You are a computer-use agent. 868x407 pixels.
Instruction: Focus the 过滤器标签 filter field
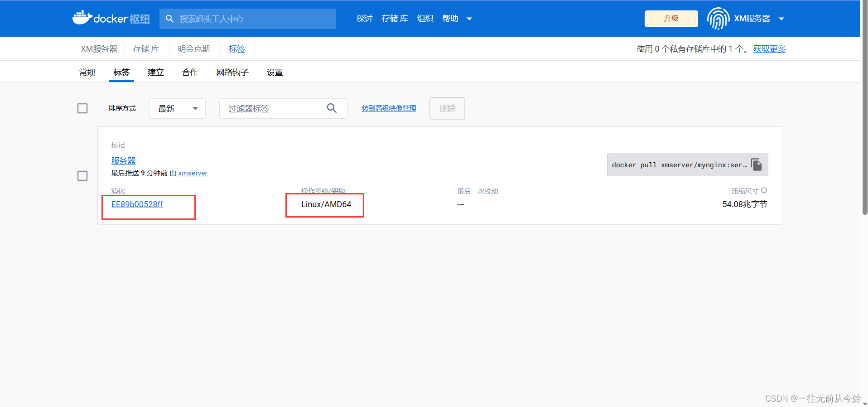coord(284,109)
